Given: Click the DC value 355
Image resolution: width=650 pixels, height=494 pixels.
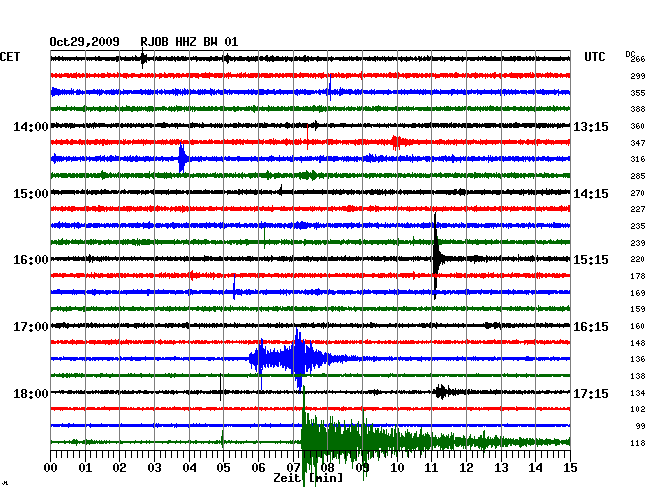Looking at the screenshot, I should 638,93.
